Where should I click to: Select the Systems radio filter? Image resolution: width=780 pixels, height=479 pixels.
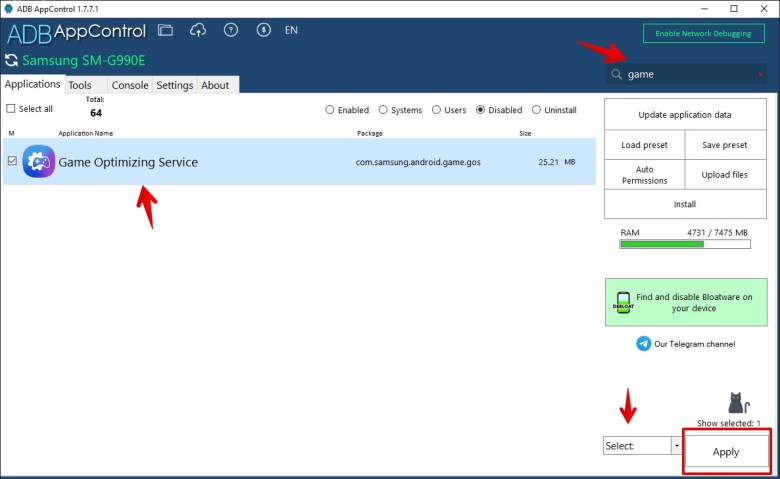383,110
